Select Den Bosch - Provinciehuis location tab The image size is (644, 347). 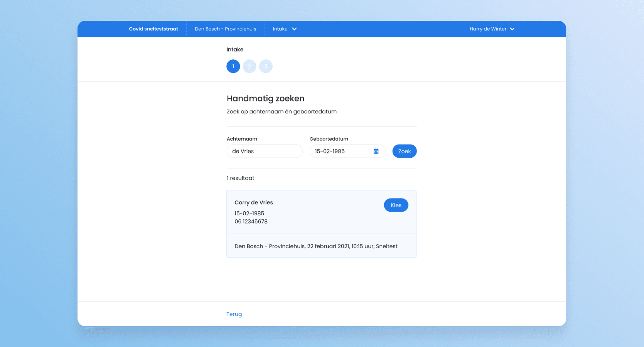(226, 29)
